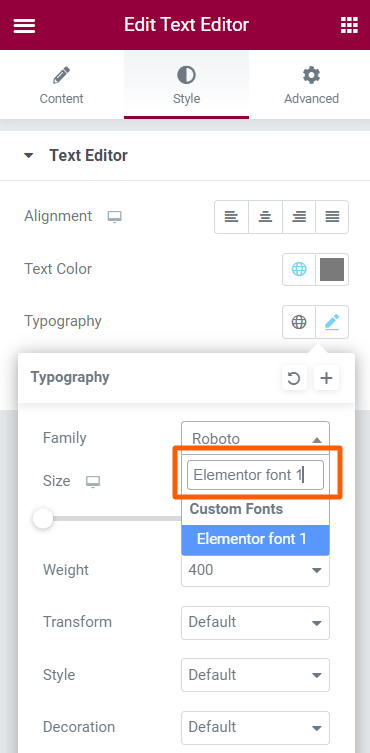This screenshot has height=753, width=370.
Task: Collapse the Text Editor section
Action: [29, 156]
